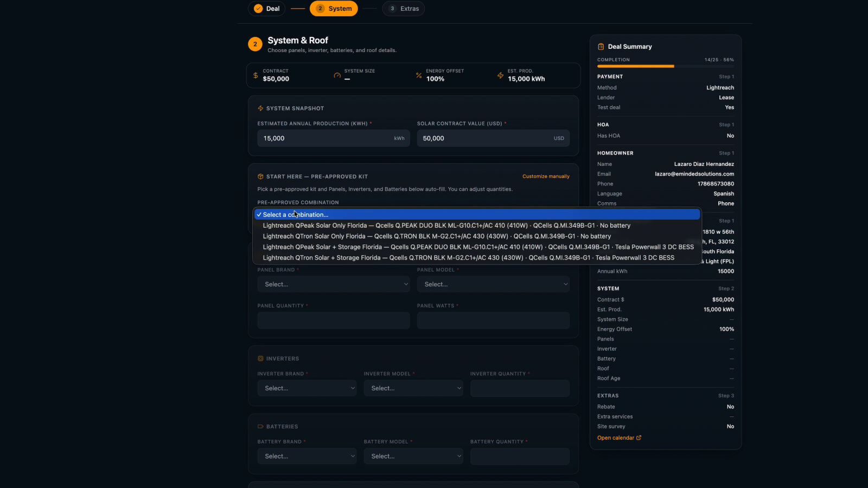
Task: Click the Deal step checkmark icon
Action: coord(258,9)
